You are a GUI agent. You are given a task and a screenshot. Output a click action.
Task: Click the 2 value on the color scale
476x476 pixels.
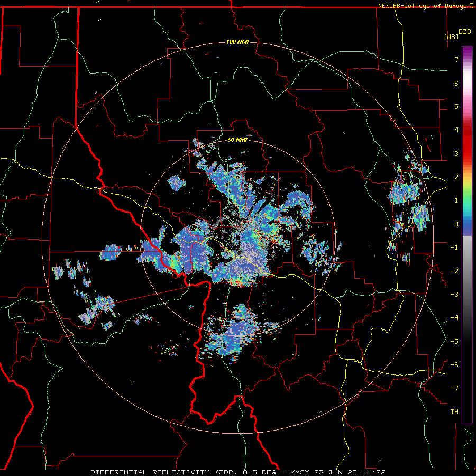point(456,177)
